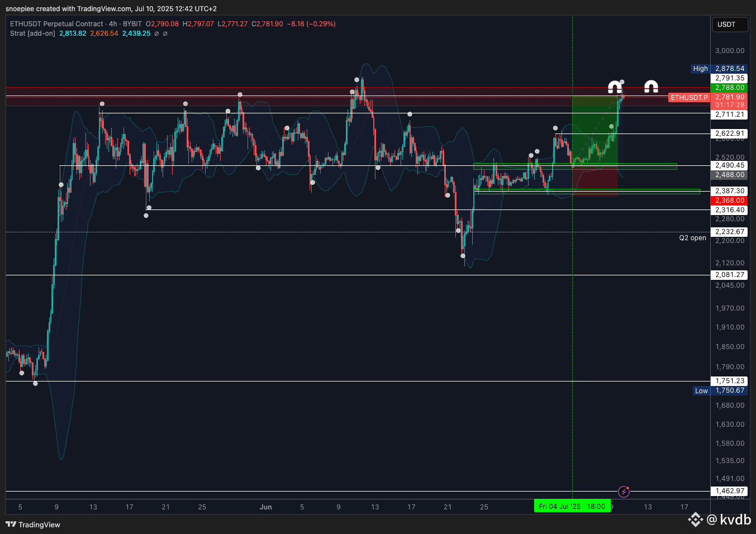The width and height of the screenshot is (756, 534).
Task: Click the TradingView logo
Action: coord(33,525)
